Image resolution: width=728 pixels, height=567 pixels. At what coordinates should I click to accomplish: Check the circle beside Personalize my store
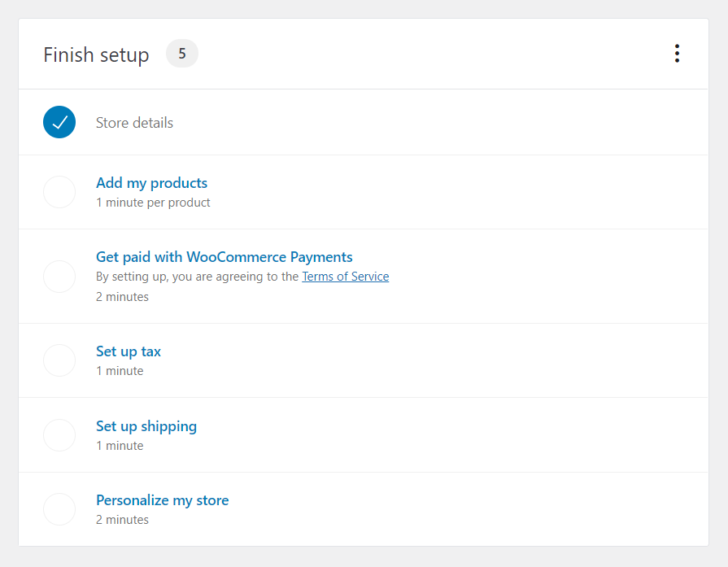pyautogui.click(x=59, y=509)
